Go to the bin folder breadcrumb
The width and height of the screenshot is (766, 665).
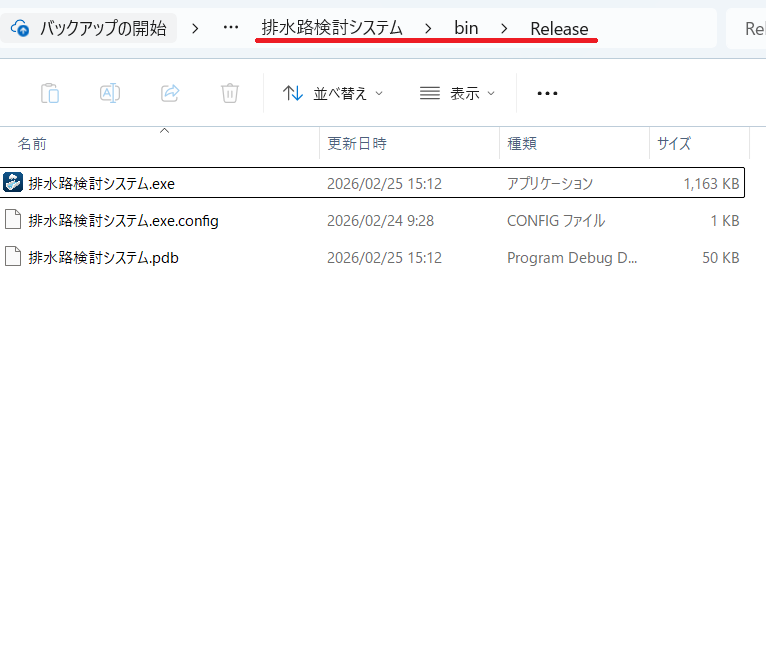point(466,28)
